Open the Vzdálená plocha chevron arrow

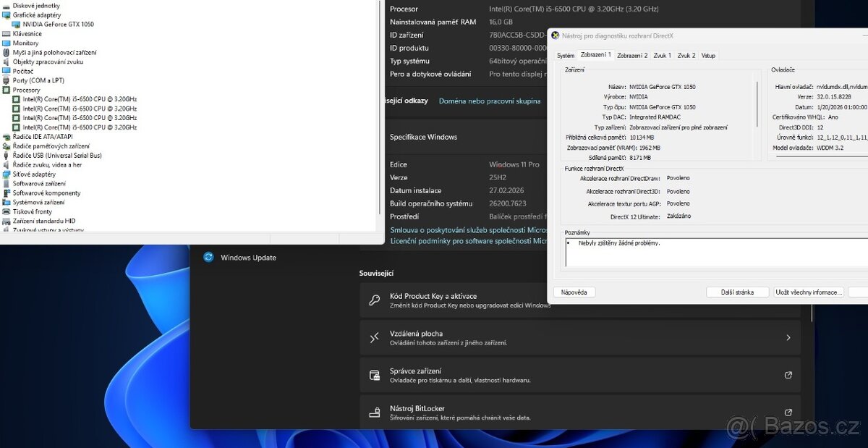(788, 337)
